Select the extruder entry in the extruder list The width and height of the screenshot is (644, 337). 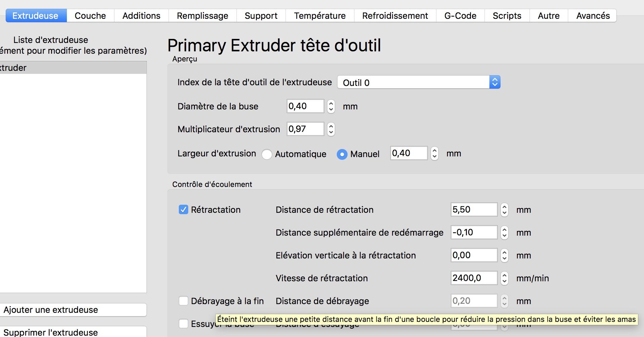click(73, 68)
